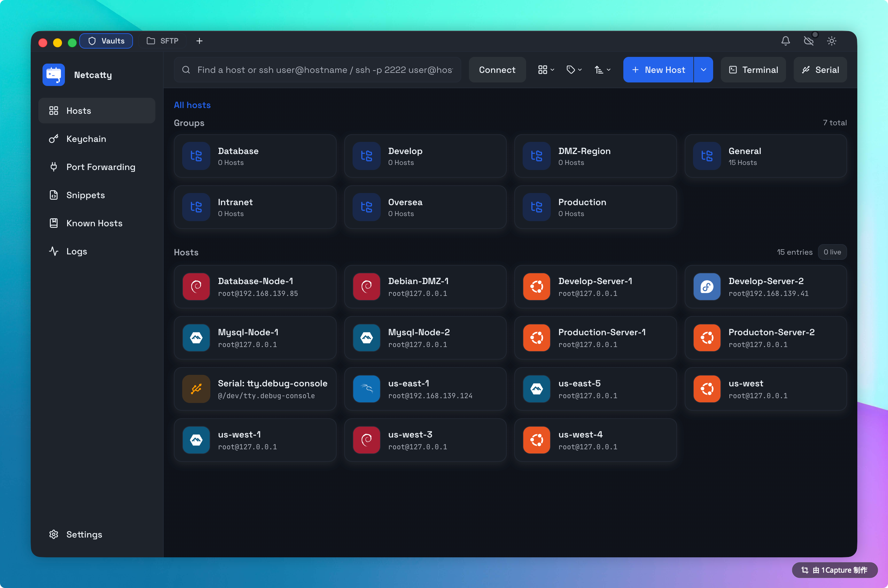
Task: Click the Serial tty.debug-console host icon
Action: coord(196,389)
